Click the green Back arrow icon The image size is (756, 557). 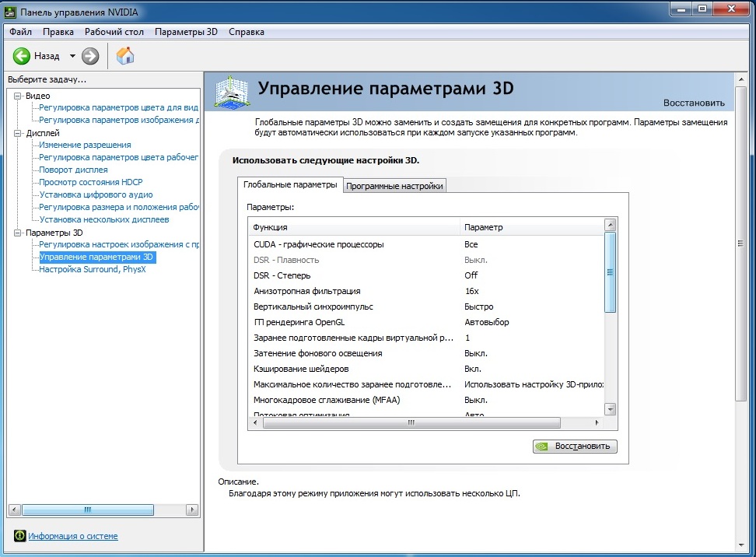click(x=21, y=56)
